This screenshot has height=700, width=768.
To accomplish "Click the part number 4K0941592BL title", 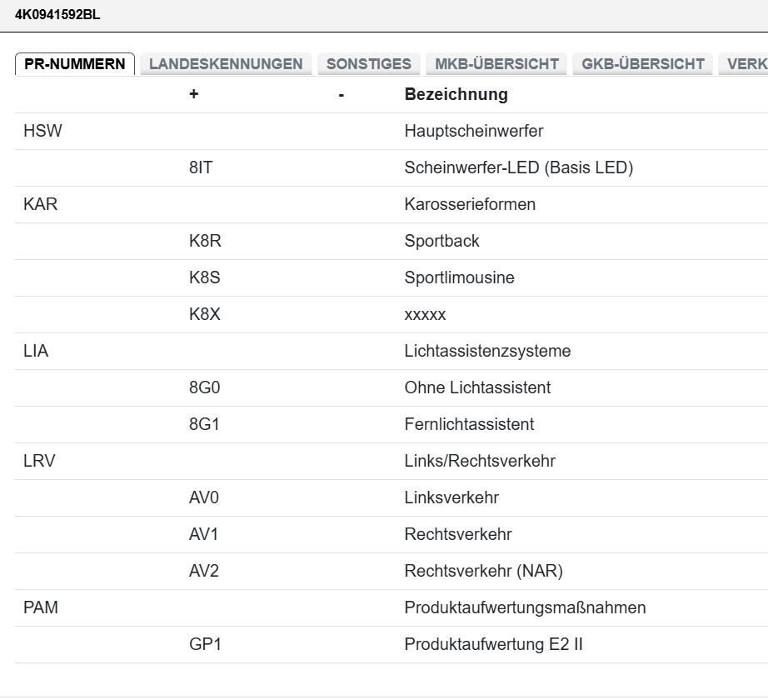I will coord(57,14).
